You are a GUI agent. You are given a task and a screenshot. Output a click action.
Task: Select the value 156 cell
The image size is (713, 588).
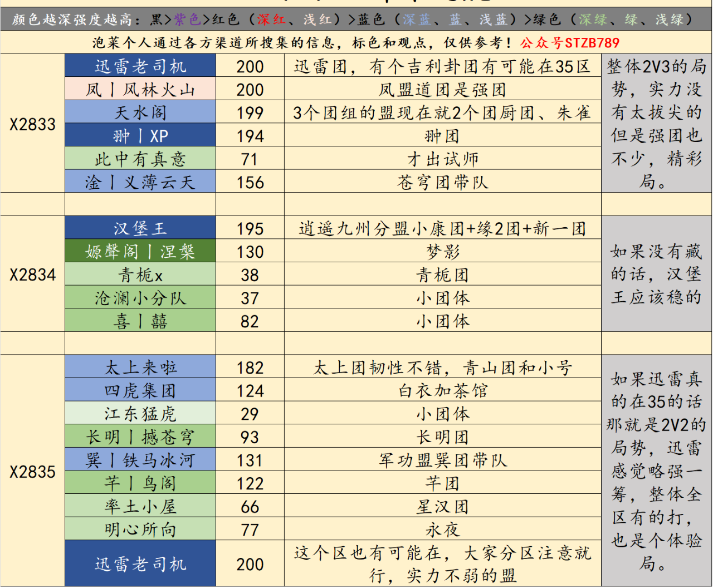[x=250, y=182]
